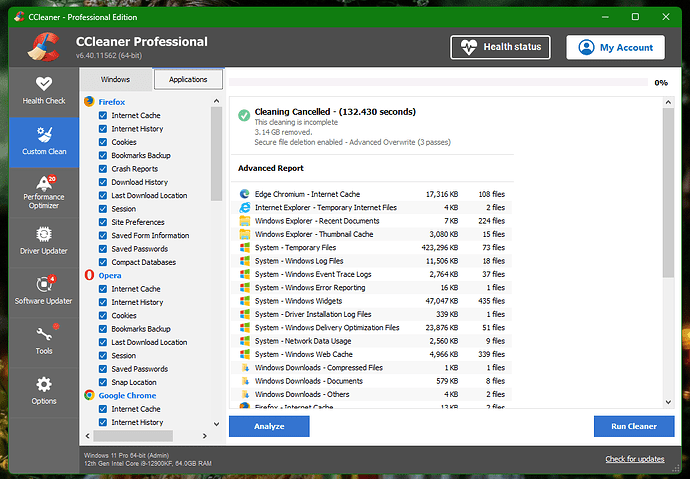Open Options gear icon

pyautogui.click(x=44, y=384)
